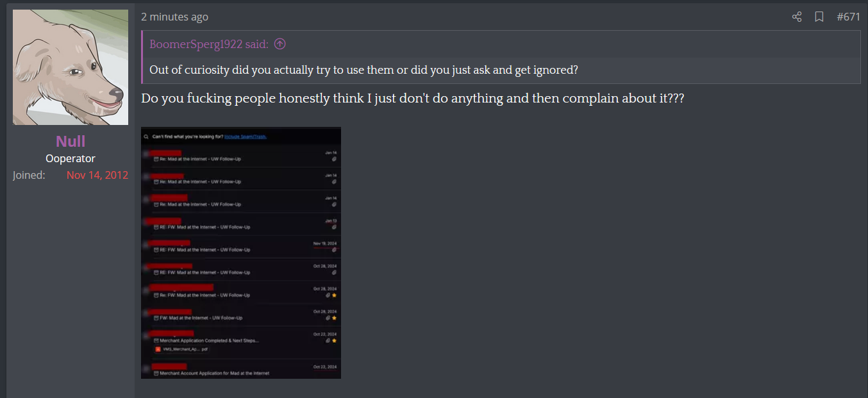Open the post number #671 permalink

pyautogui.click(x=848, y=17)
